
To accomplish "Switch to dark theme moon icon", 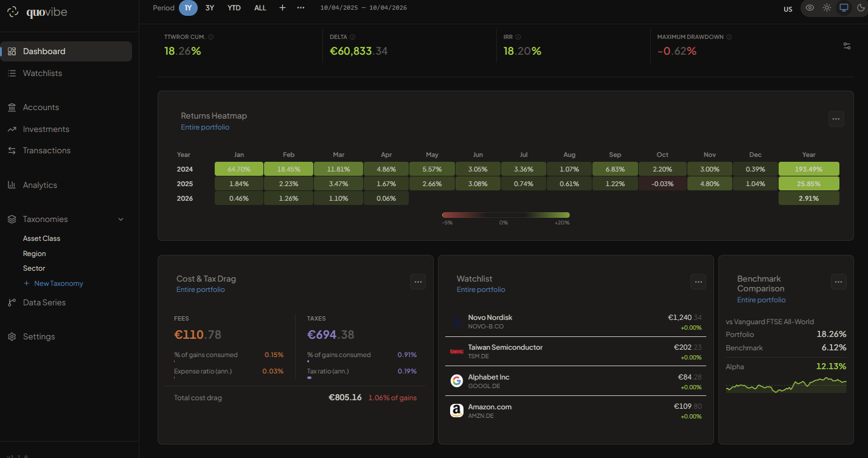I will point(860,8).
